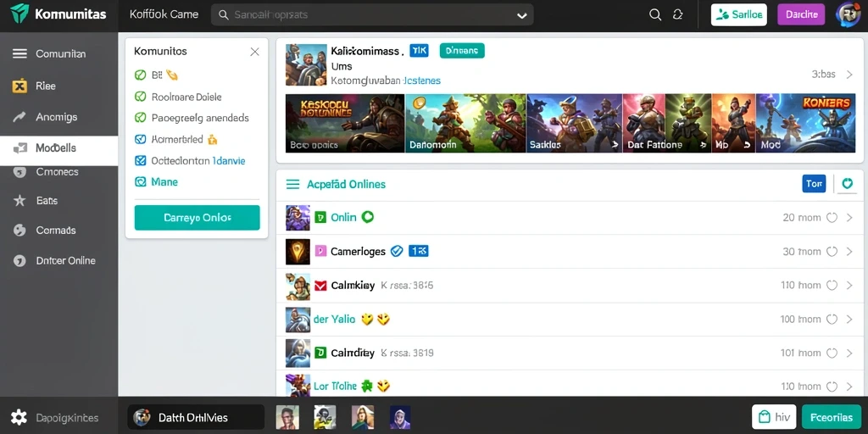
Task: Open the Dañomoin game thumbnail
Action: click(x=465, y=123)
